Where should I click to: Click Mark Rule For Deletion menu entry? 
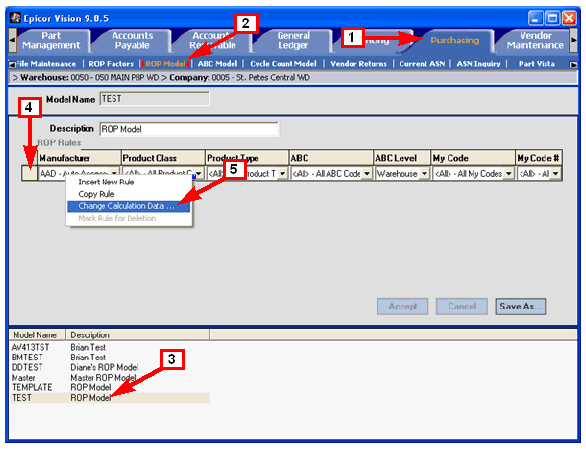click(129, 218)
